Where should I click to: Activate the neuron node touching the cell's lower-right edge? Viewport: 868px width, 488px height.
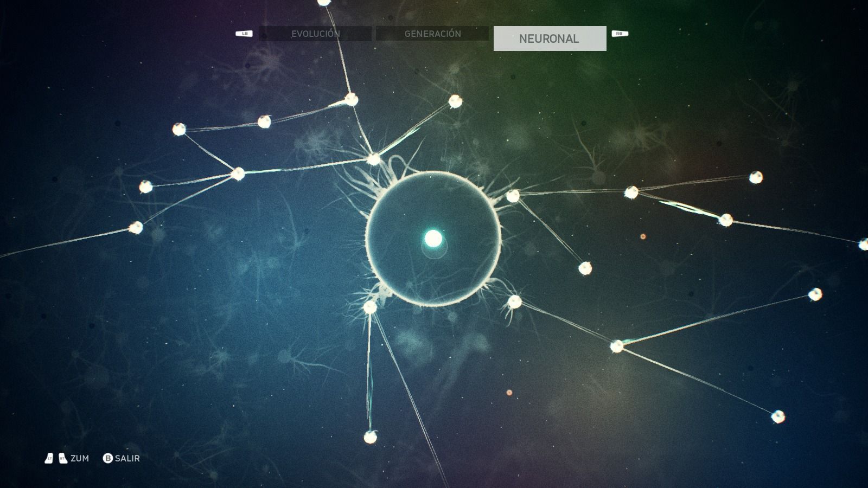[x=514, y=301]
